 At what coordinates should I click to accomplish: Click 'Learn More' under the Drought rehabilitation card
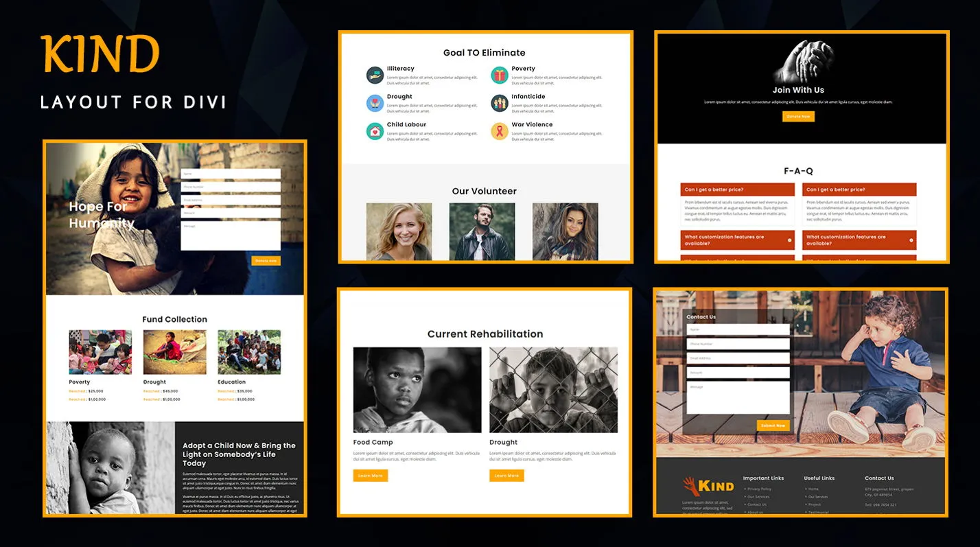(506, 476)
